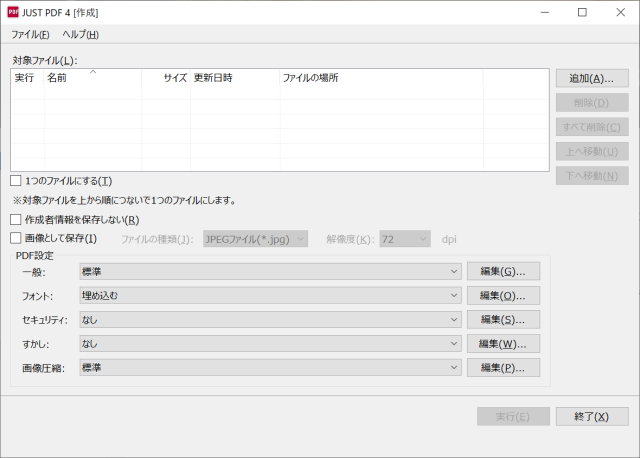Click the 終了(X) button
Screen dimensions: 640x458
pos(592,416)
